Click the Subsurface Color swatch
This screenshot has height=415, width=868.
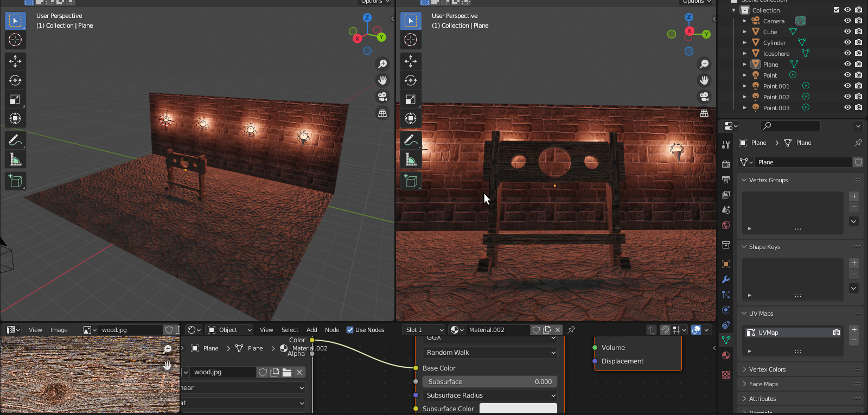(x=518, y=408)
